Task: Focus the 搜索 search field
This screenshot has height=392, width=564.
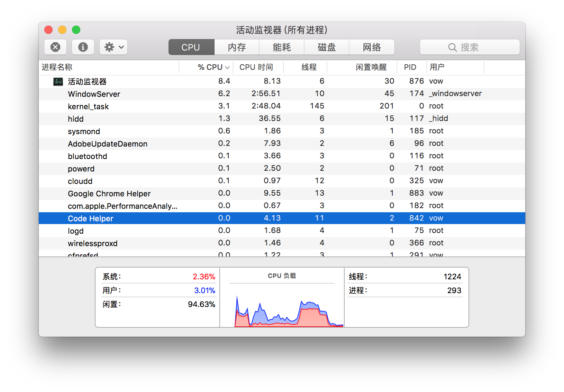Action: [x=470, y=47]
